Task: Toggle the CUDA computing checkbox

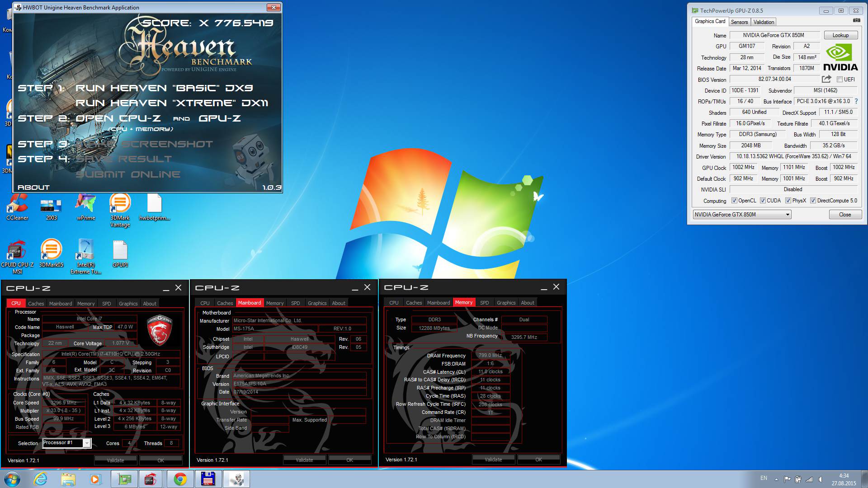Action: pyautogui.click(x=763, y=201)
